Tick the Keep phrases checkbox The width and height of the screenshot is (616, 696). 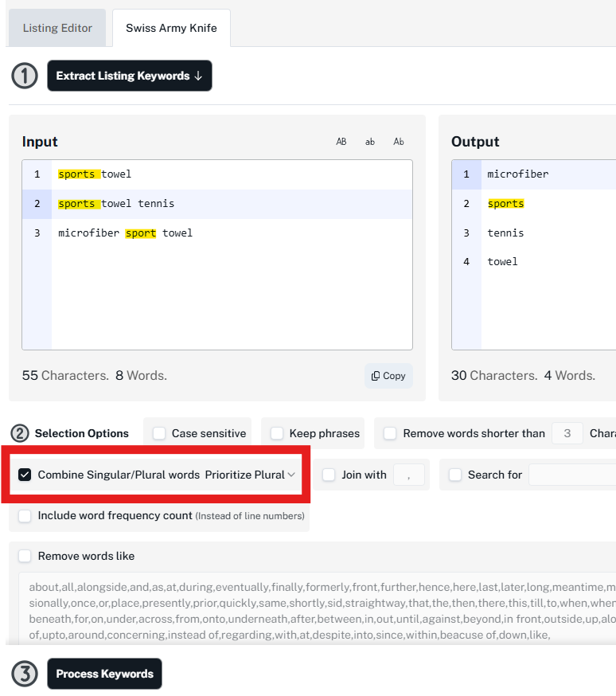pyautogui.click(x=277, y=433)
